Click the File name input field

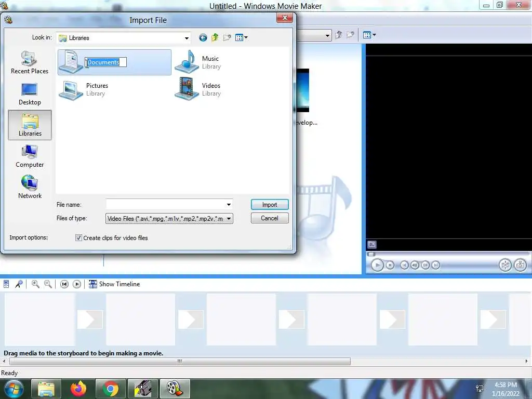[165, 205]
